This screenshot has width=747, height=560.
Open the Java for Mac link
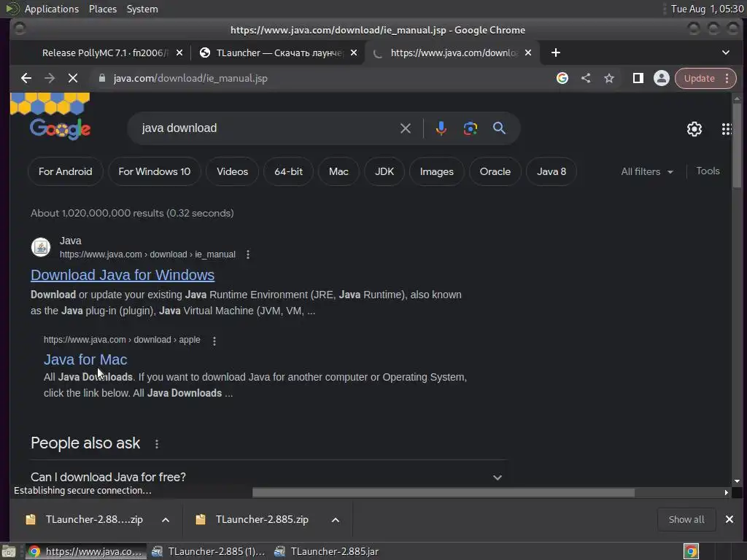85,359
